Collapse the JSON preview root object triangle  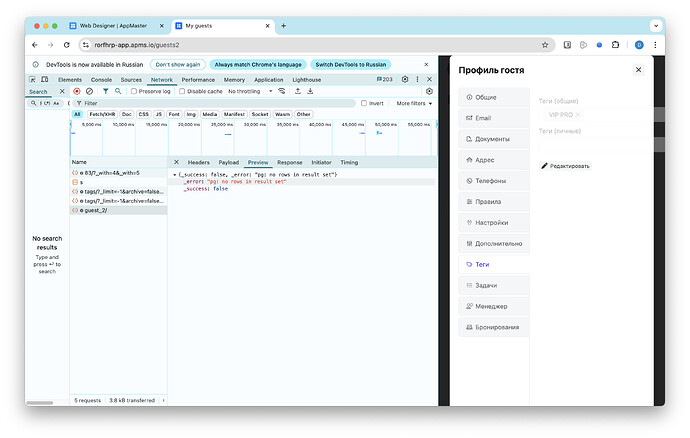[x=175, y=175]
